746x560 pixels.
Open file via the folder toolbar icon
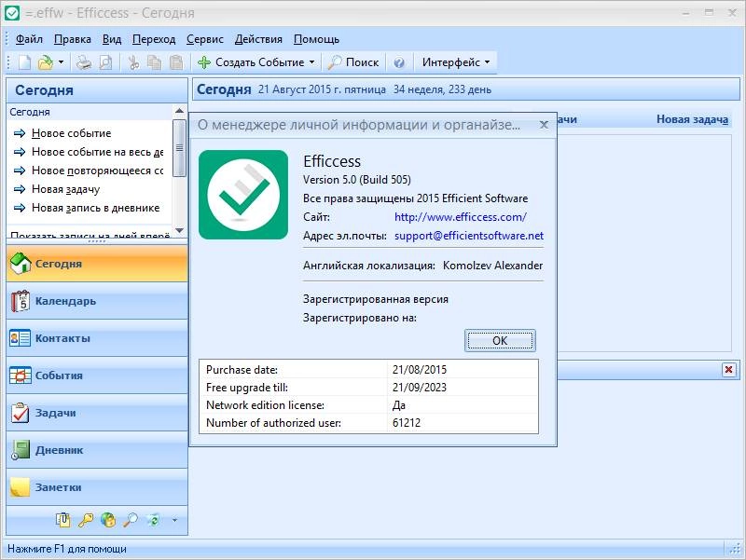[45, 62]
